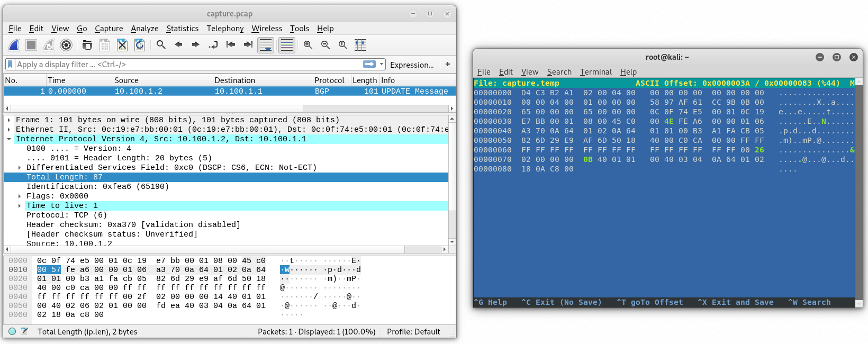The image size is (868, 344).
Task: Start capturing packets with the shark fin icon
Action: click(14, 45)
